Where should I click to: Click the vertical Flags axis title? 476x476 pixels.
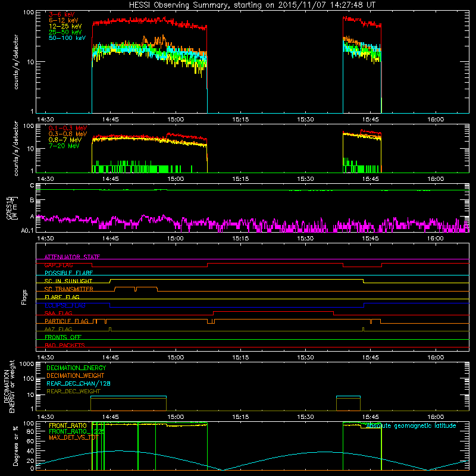(x=24, y=297)
